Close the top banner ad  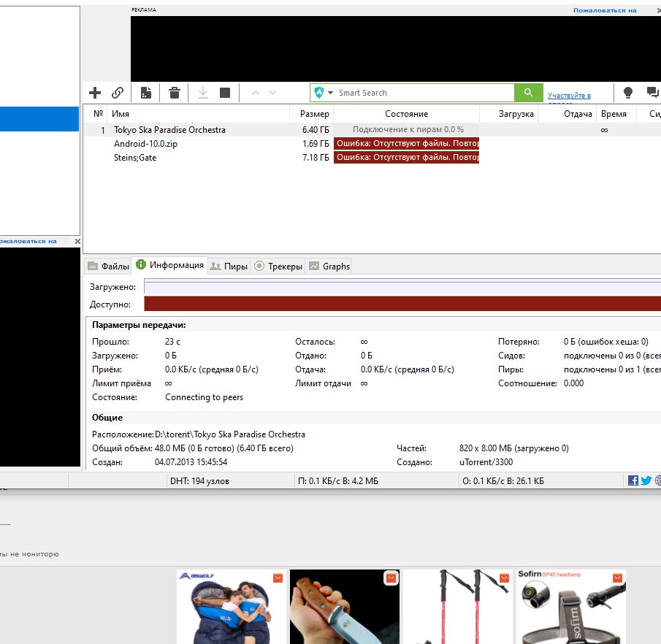[659, 10]
